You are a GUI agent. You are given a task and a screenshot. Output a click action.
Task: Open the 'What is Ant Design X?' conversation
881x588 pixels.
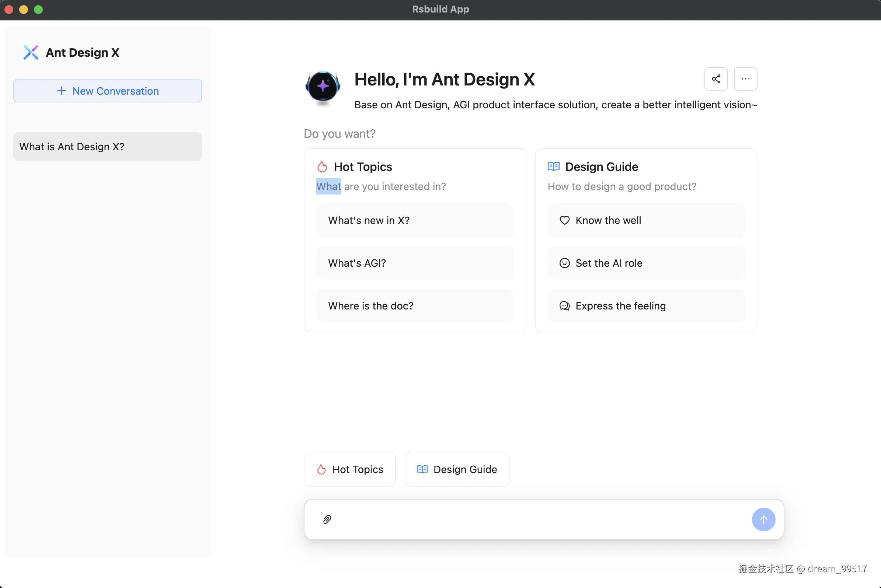coord(108,147)
